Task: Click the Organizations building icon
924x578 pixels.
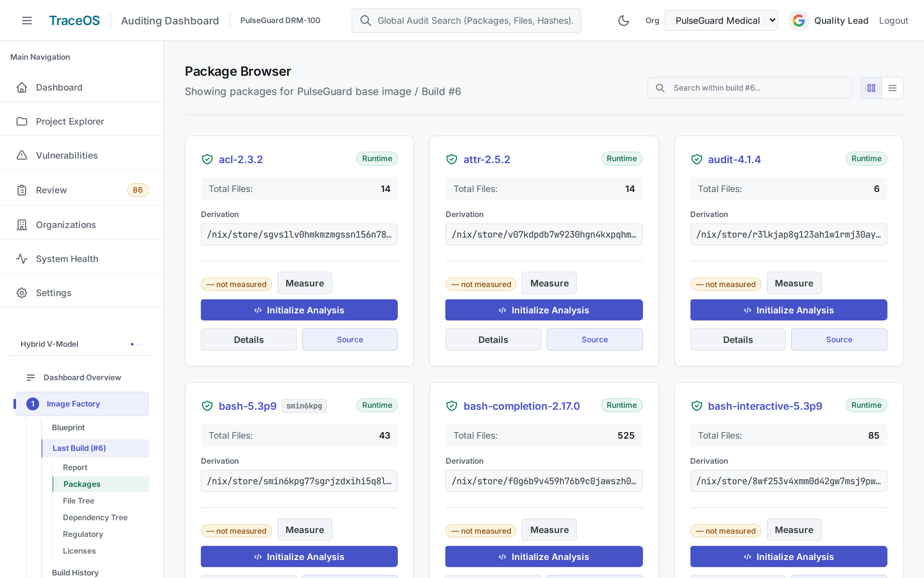Action: pos(22,225)
